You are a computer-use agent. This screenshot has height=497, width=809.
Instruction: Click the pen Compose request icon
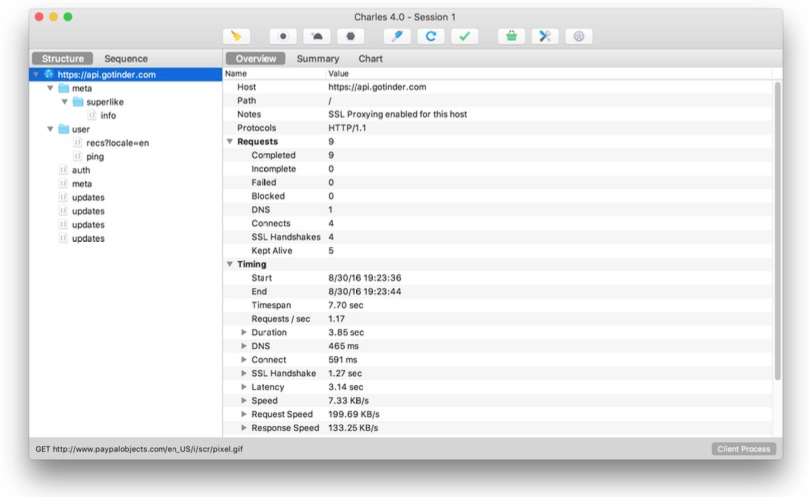coord(398,36)
